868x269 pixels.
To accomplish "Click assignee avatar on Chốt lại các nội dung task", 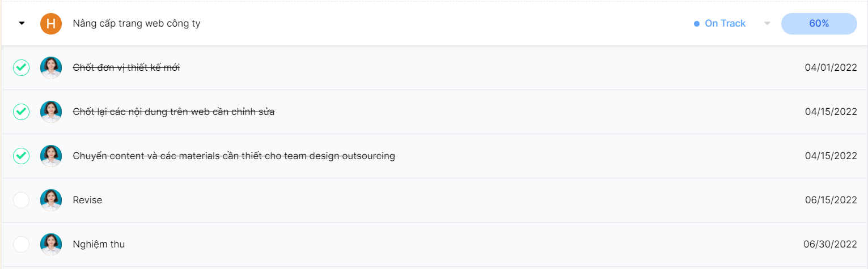I will coord(51,112).
